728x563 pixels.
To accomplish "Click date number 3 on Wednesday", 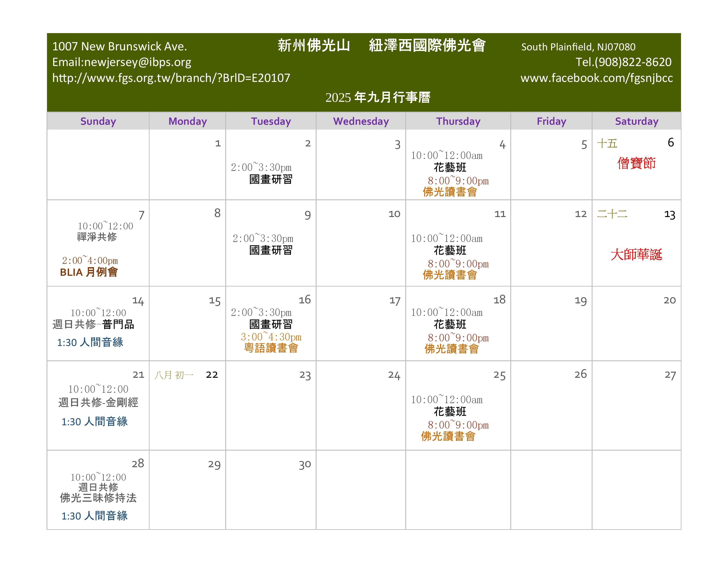I will (397, 145).
